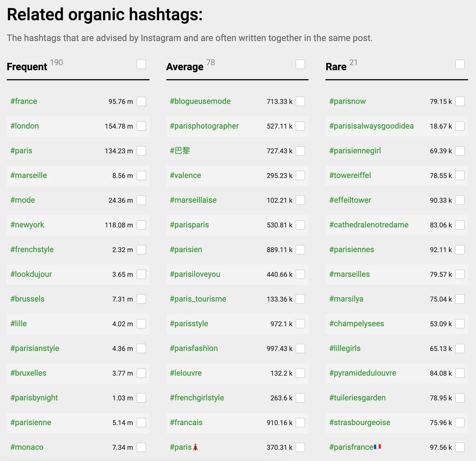
Task: Enable the #london hashtag checkbox
Action: point(141,126)
